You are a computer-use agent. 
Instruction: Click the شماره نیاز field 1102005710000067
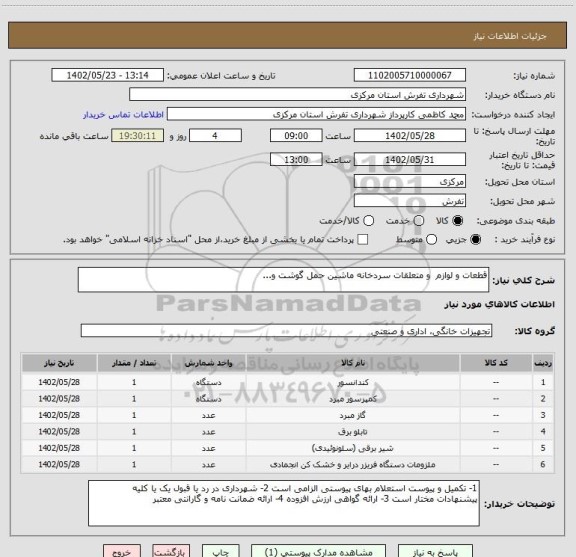410,75
